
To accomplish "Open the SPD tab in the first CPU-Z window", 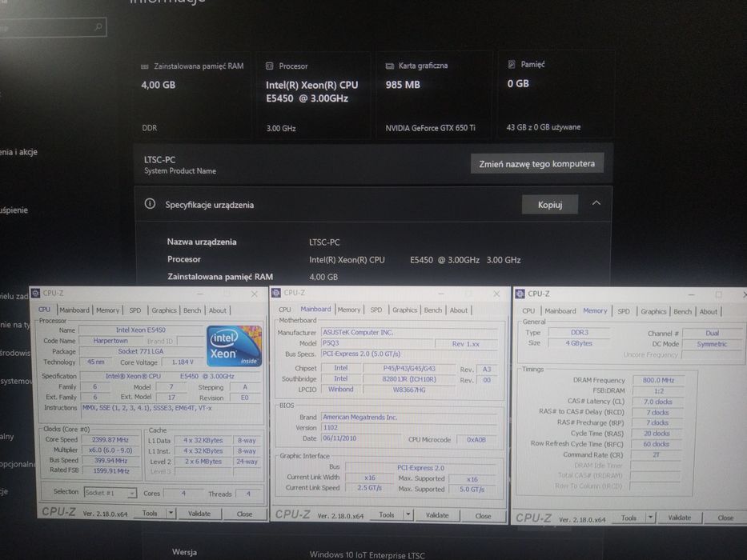I will point(135,310).
